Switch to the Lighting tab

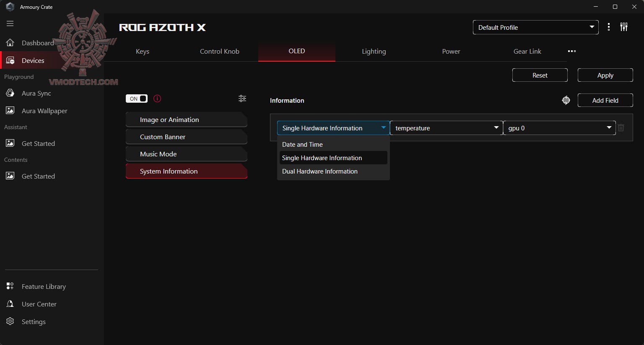374,51
